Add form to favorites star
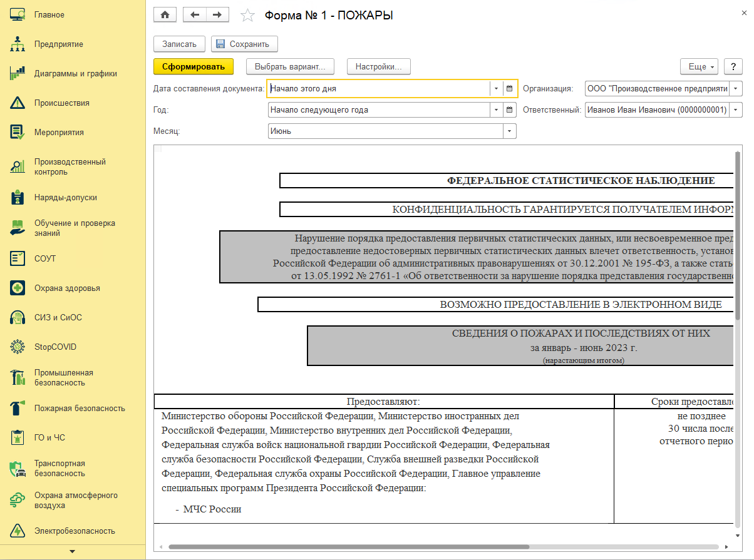754x560 pixels. pyautogui.click(x=247, y=15)
